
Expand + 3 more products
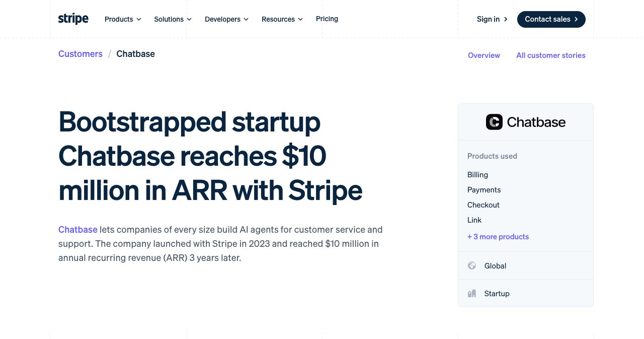coord(498,237)
